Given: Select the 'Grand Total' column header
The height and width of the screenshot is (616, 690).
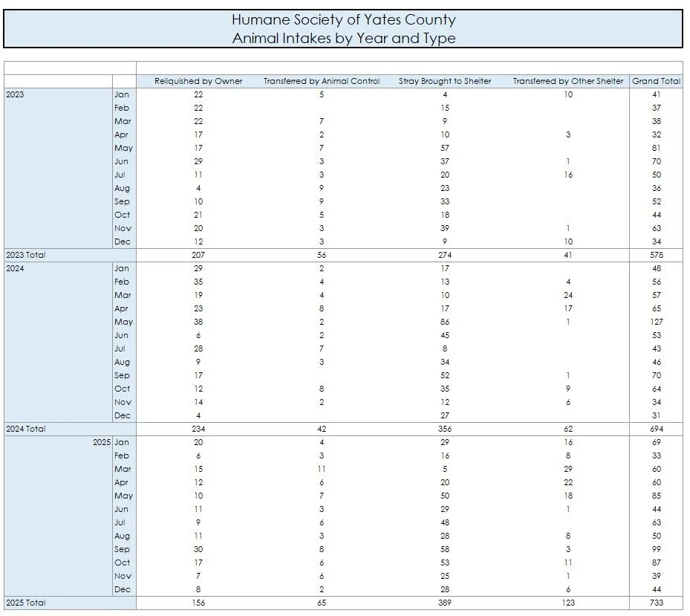Looking at the screenshot, I should [x=656, y=81].
